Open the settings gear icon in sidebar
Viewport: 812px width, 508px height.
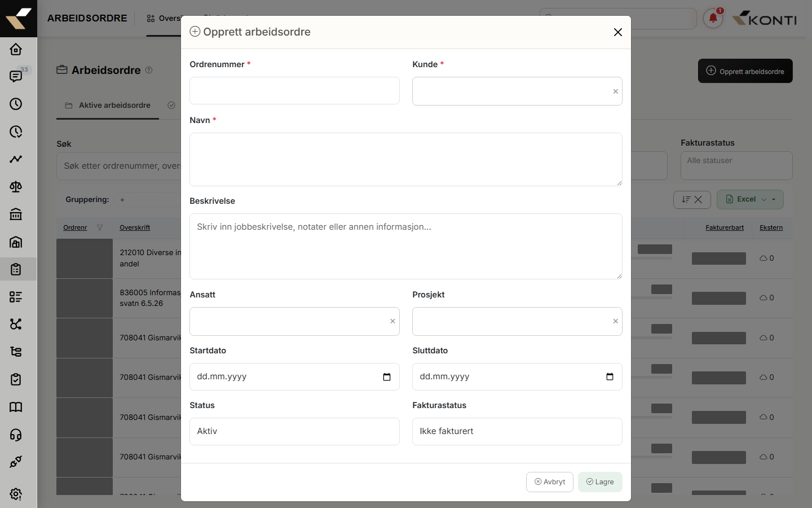pyautogui.click(x=16, y=494)
